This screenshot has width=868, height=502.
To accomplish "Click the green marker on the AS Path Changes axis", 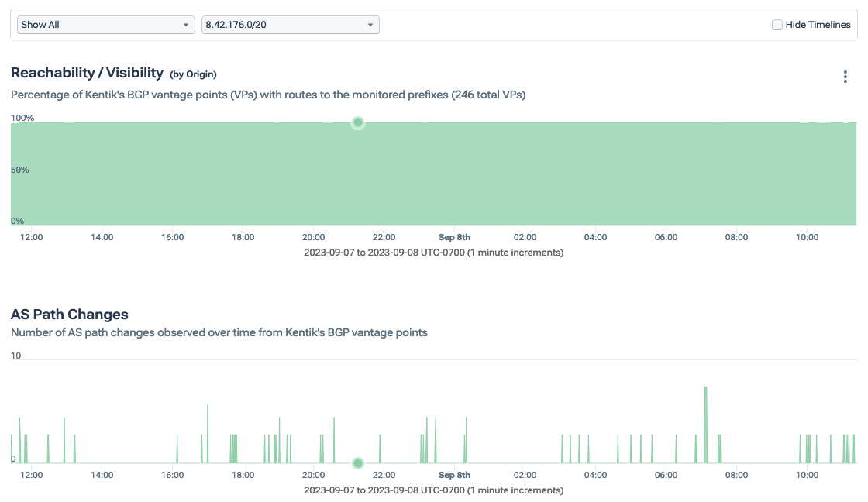I will (358, 463).
